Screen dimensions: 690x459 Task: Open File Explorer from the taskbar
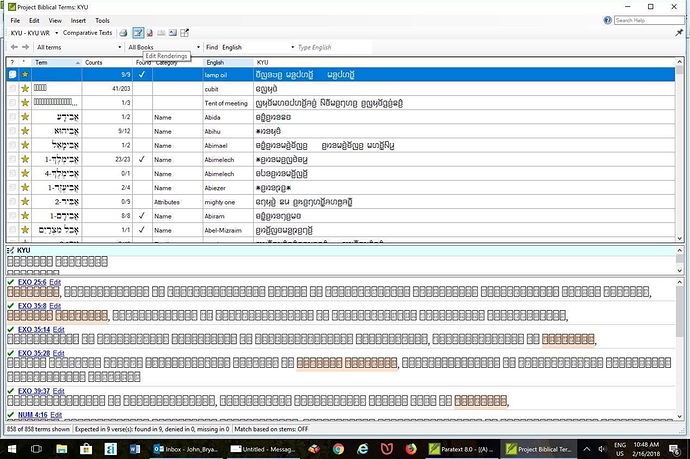[x=62, y=449]
